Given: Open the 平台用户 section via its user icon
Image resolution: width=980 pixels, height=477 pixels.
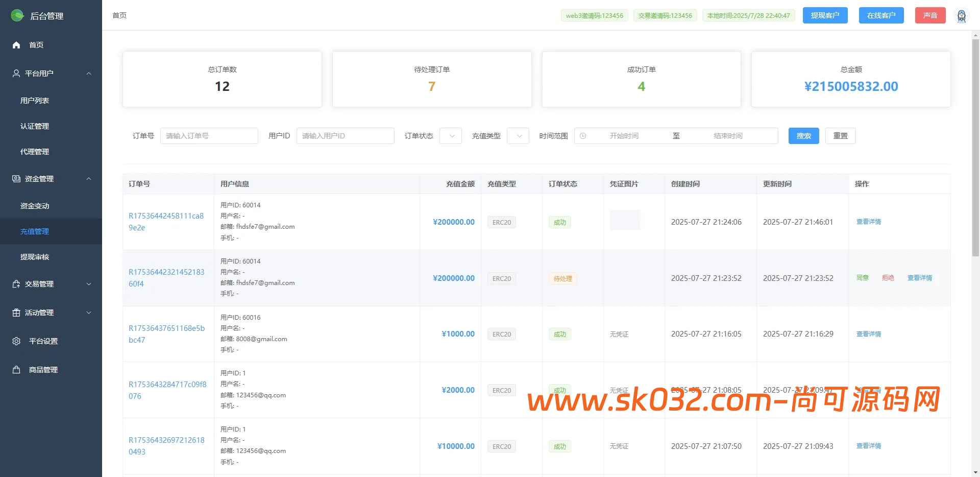Looking at the screenshot, I should (15, 73).
